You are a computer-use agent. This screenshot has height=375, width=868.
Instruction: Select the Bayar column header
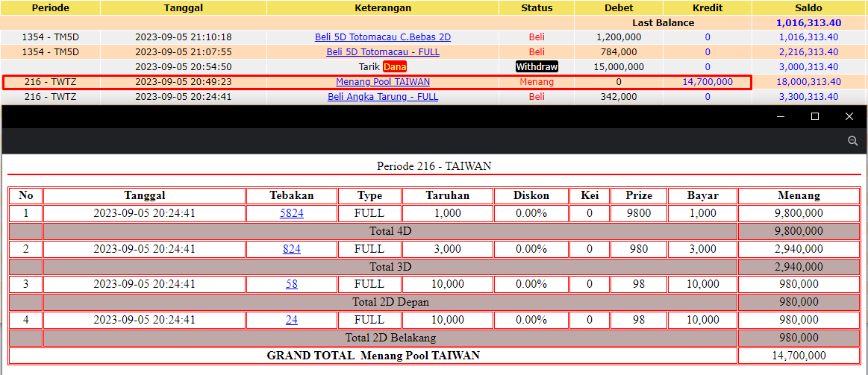coord(702,196)
